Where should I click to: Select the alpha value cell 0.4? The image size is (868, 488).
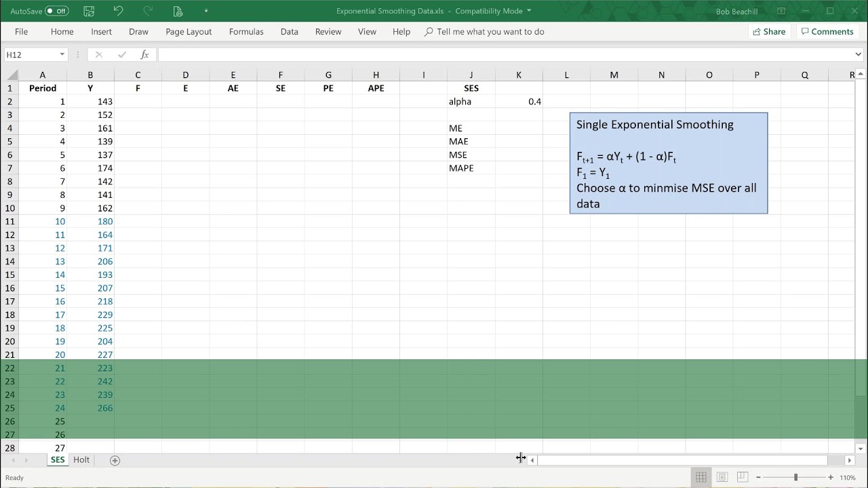click(519, 102)
